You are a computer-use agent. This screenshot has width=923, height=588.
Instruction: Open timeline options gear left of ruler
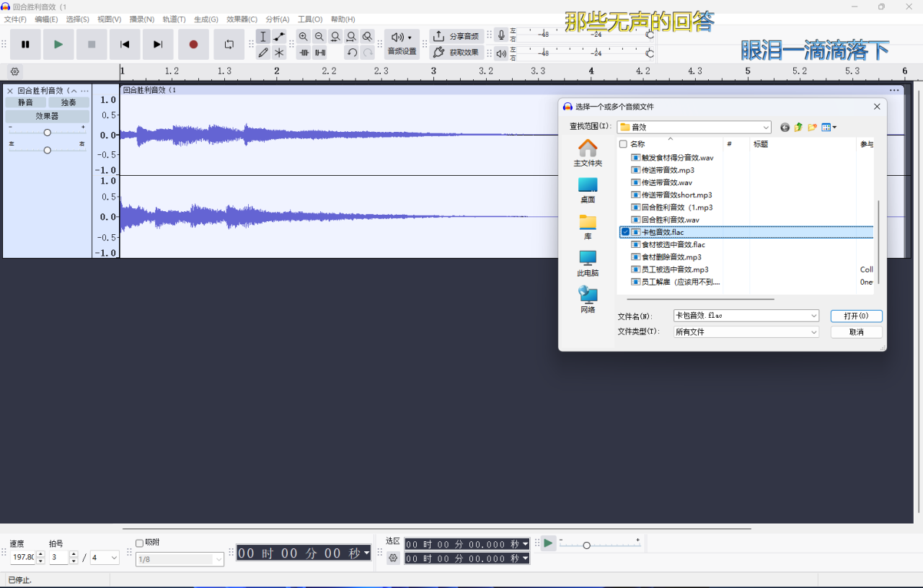click(x=14, y=71)
